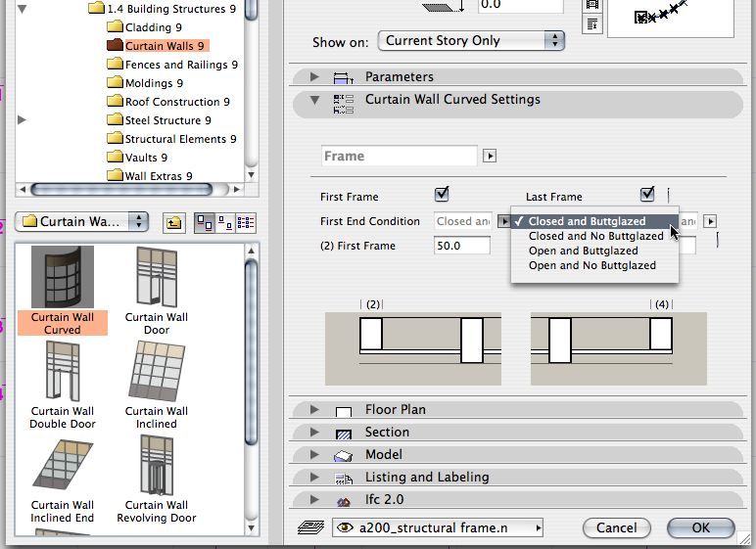Choose Closed and No Buttglazed option

pos(595,236)
